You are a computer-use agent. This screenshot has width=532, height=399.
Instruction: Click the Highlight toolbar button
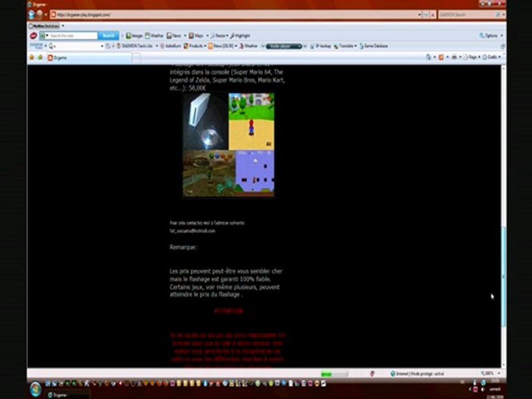[x=240, y=35]
